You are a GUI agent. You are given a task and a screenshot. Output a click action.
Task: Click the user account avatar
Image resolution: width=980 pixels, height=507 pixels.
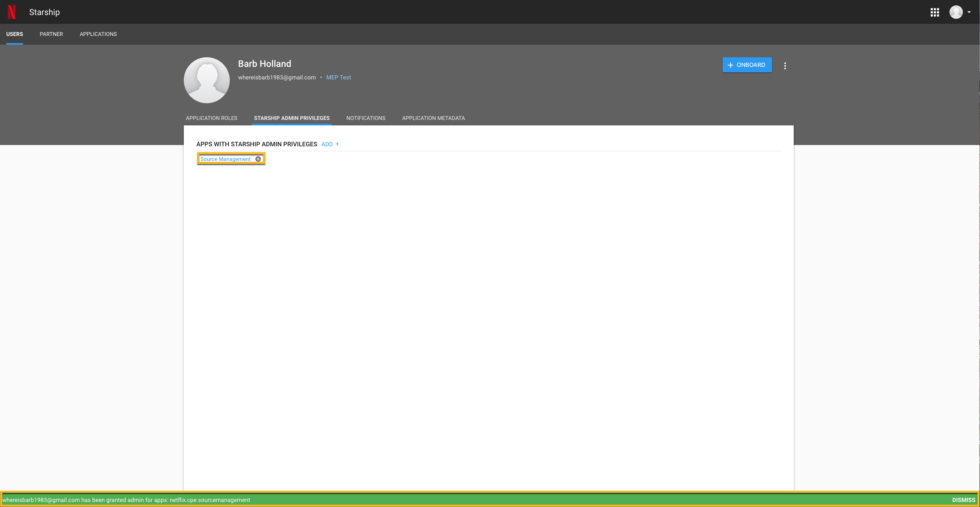pos(956,12)
